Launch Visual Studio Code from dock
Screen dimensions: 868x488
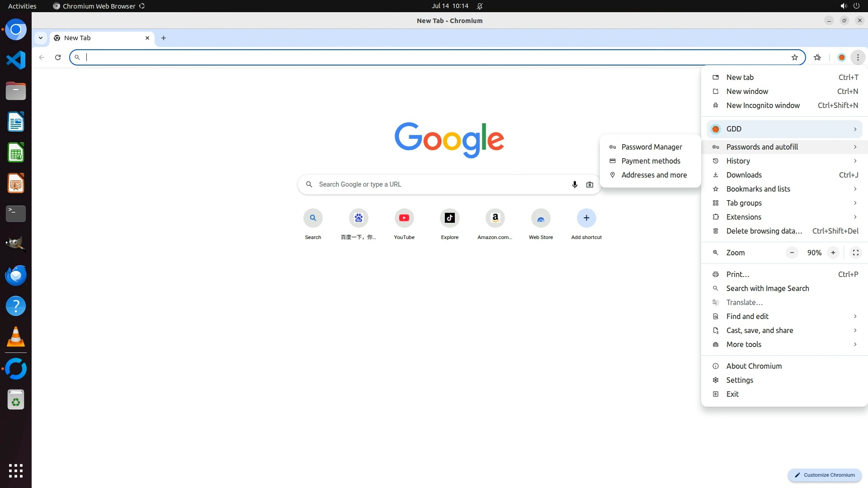pyautogui.click(x=16, y=60)
